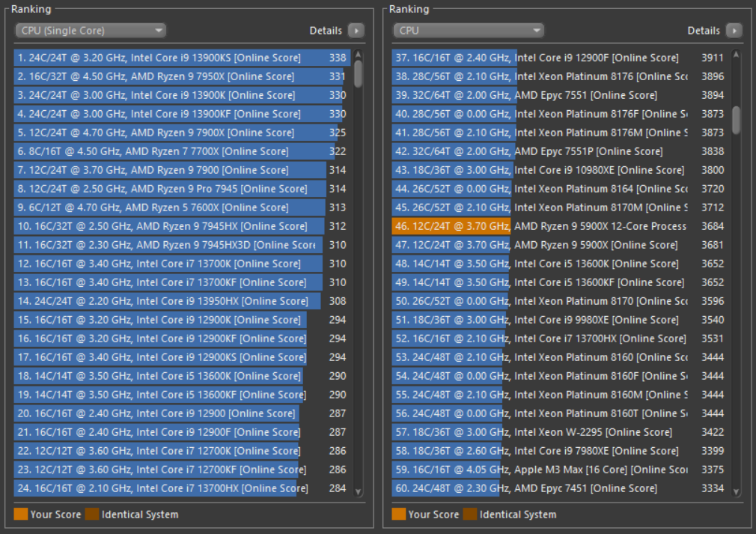The height and width of the screenshot is (534, 756).
Task: Select rank 48 Intel Core i5 13600K row
Action: point(560,264)
